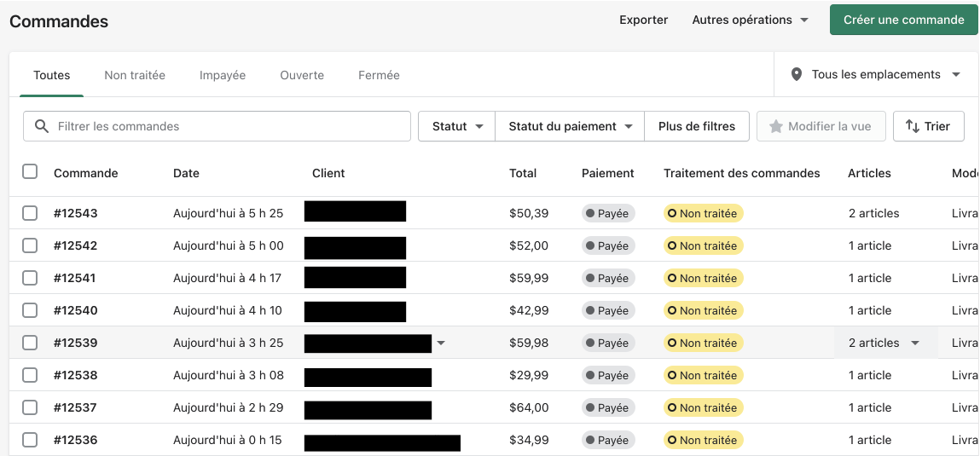Viewport: 980px width, 456px height.
Task: Check the box for order #12537
Action: 30,407
